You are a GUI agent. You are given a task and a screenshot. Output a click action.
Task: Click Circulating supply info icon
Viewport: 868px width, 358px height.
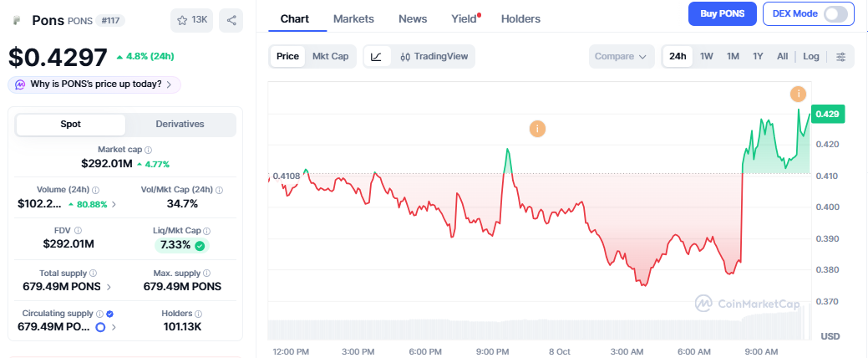[x=99, y=314]
